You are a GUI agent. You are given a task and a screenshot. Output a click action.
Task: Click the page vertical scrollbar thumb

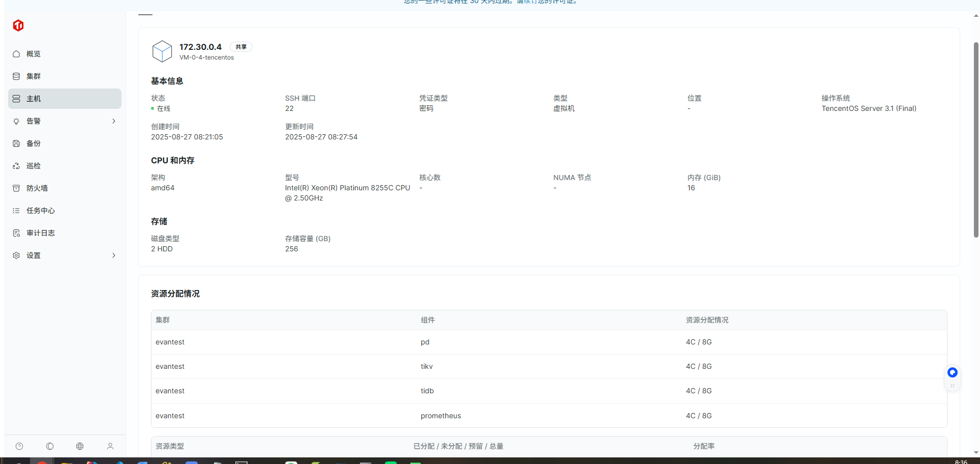(975, 140)
